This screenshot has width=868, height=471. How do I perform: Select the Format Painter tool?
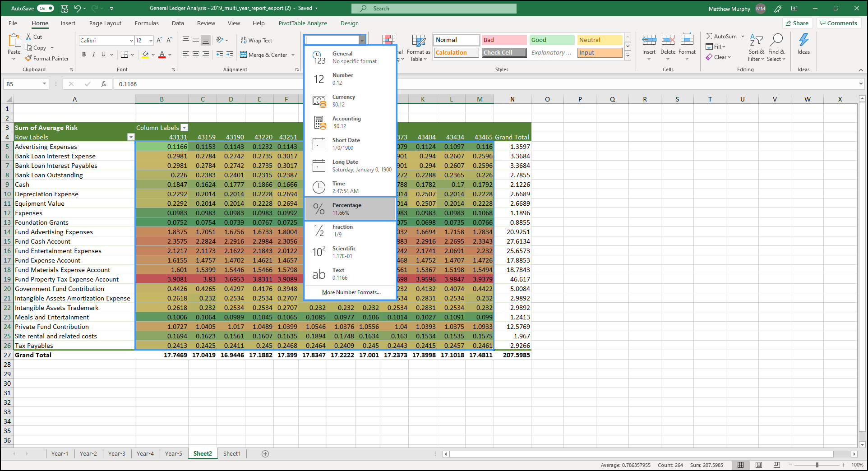(x=47, y=58)
